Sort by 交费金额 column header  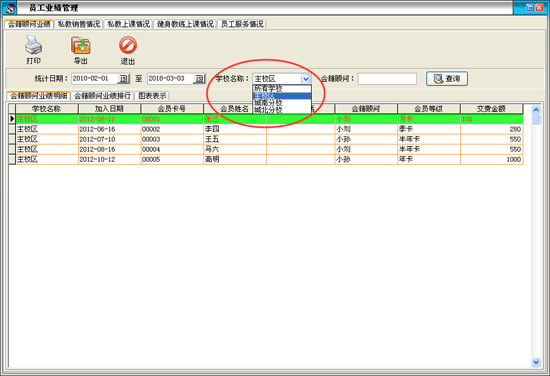tap(491, 109)
